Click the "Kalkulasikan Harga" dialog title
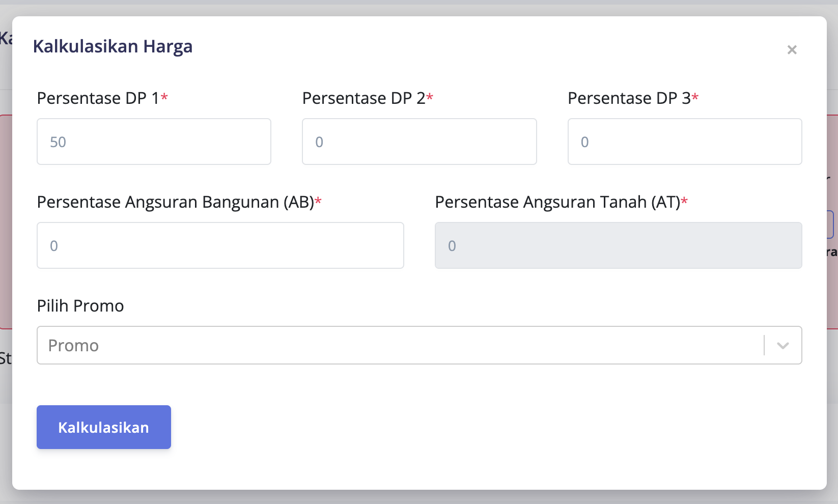The height and width of the screenshot is (504, 838). [113, 46]
